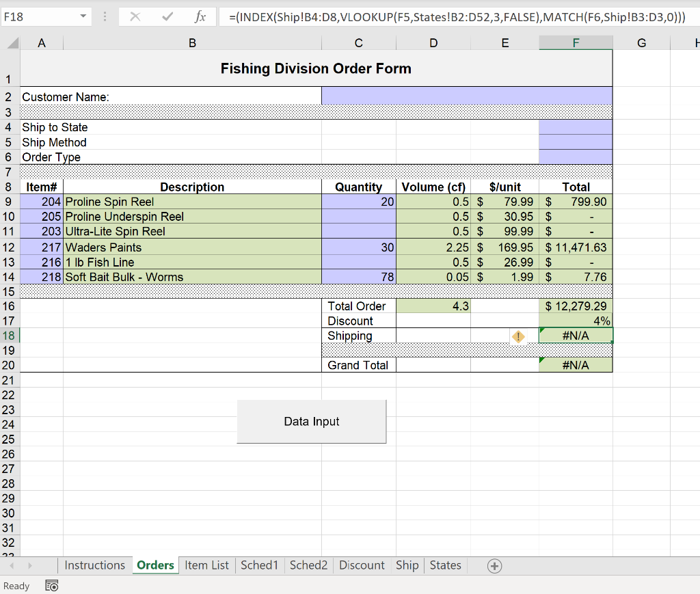Image resolution: width=700 pixels, height=594 pixels.
Task: Select the column F header
Action: pos(576,42)
